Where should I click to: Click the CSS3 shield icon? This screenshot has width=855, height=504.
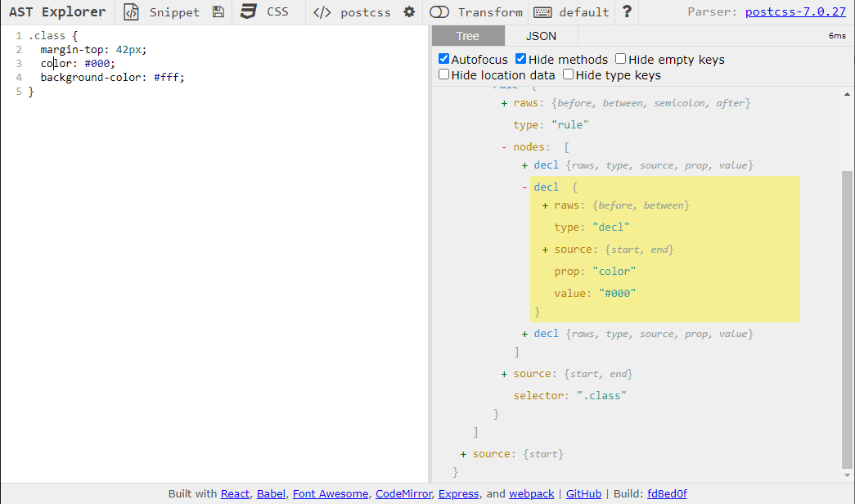pyautogui.click(x=249, y=11)
